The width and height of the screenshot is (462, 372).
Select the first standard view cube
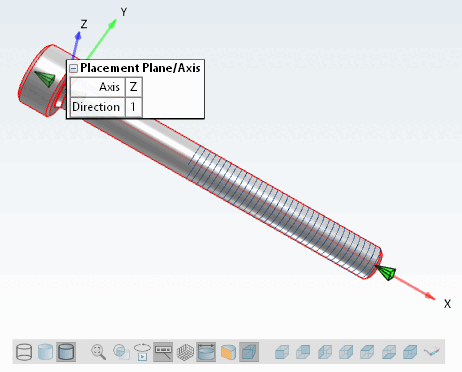pos(282,352)
